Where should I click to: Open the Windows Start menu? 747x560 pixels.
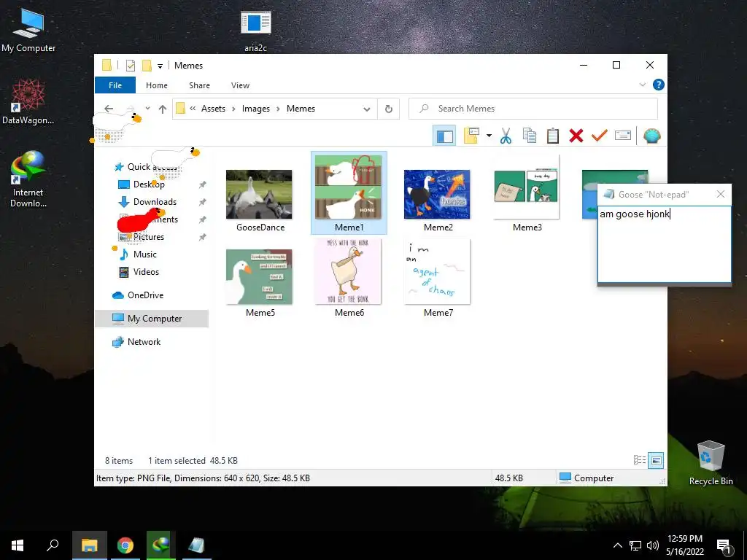(18, 545)
